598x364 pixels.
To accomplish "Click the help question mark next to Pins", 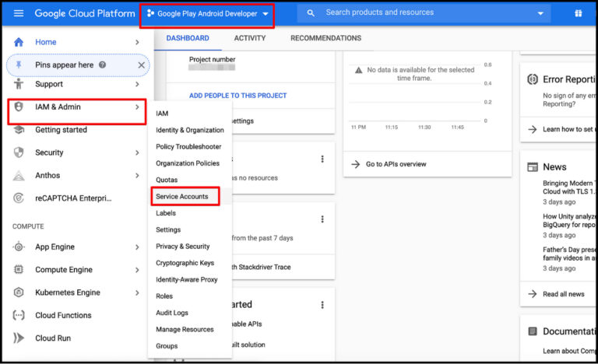I will (x=102, y=65).
